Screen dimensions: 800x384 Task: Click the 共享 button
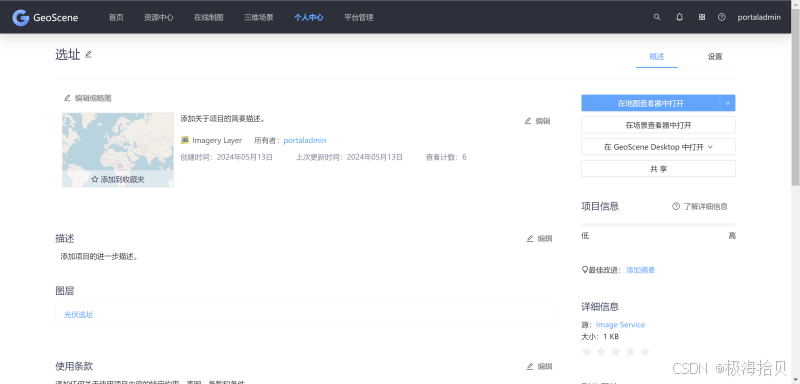658,169
